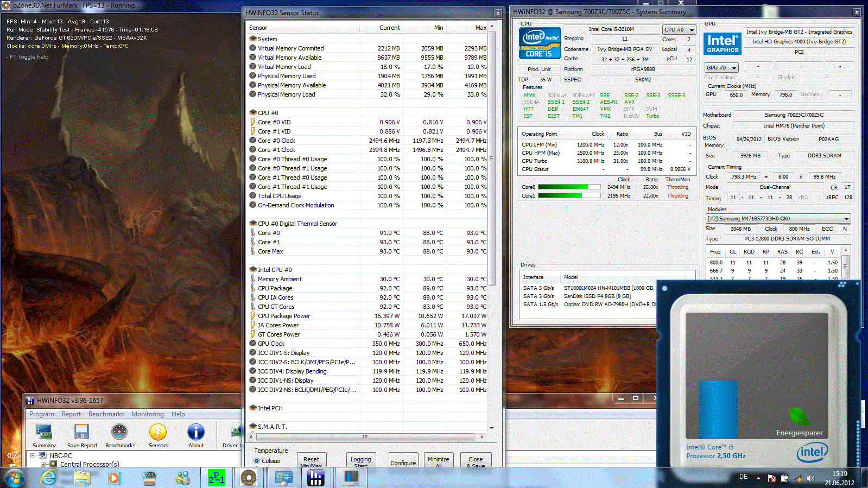The width and height of the screenshot is (868, 488).
Task: Switch to the FurMark donut taskbar icon
Action: [x=249, y=478]
